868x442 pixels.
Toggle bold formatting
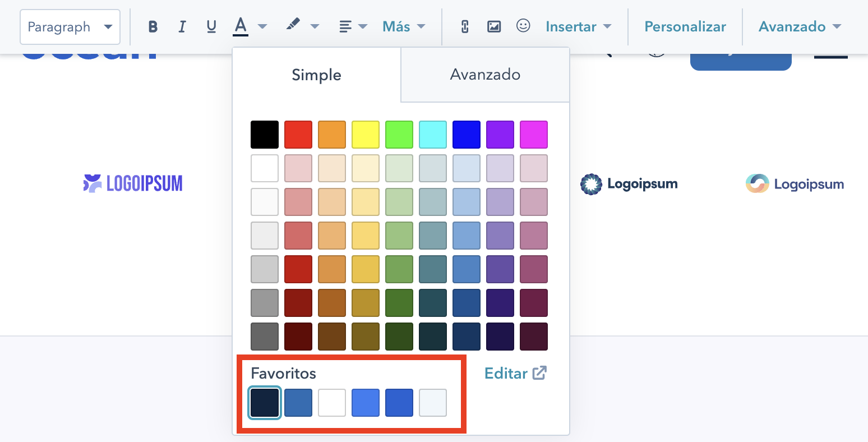coord(153,26)
